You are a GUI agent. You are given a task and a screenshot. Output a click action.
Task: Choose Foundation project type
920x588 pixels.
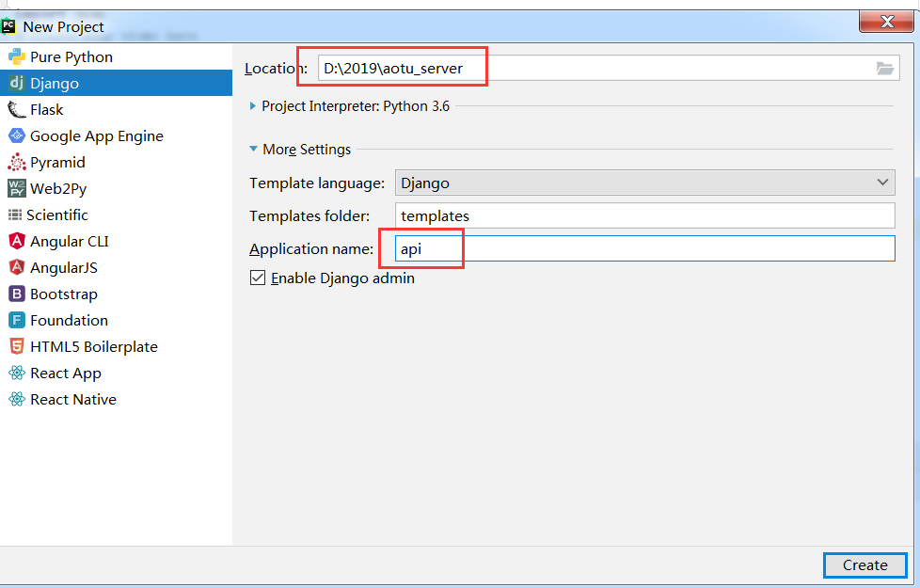click(x=116, y=321)
